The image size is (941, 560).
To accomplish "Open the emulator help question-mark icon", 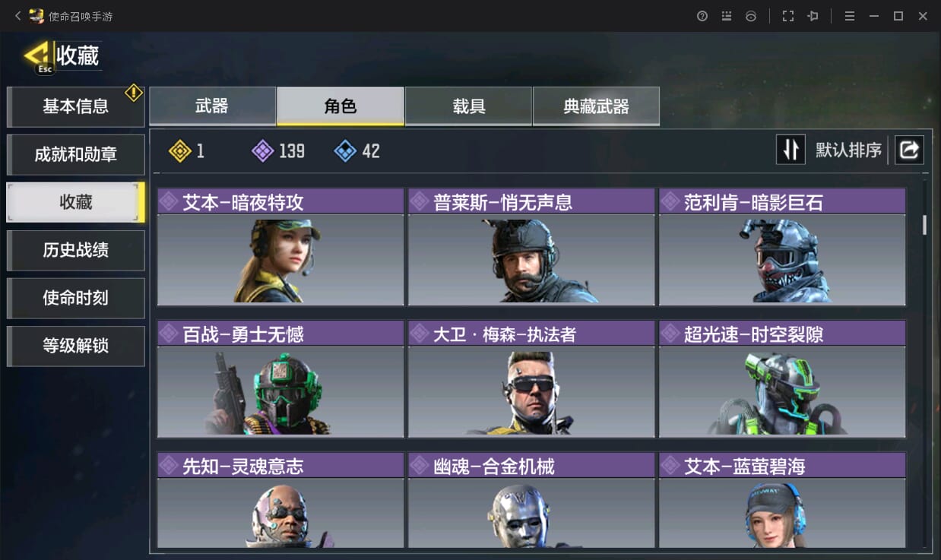I will pyautogui.click(x=702, y=16).
